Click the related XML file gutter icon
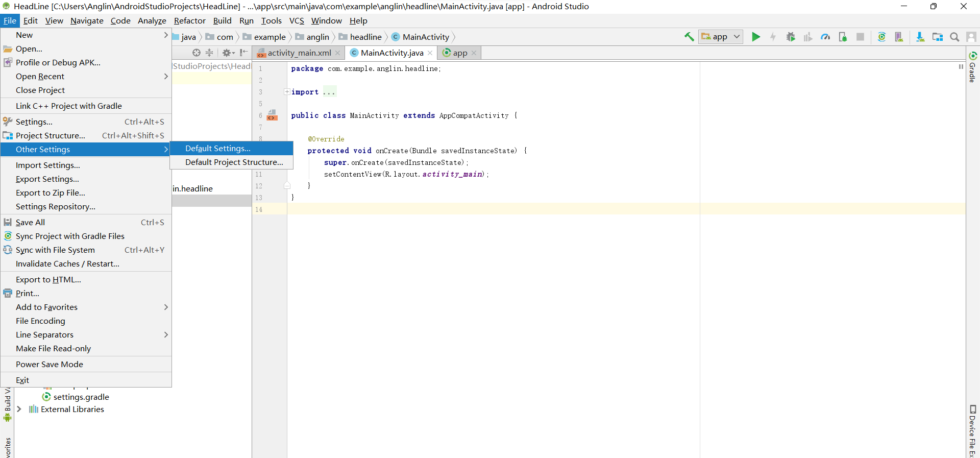Viewport: 980px width, 458px height. click(272, 115)
